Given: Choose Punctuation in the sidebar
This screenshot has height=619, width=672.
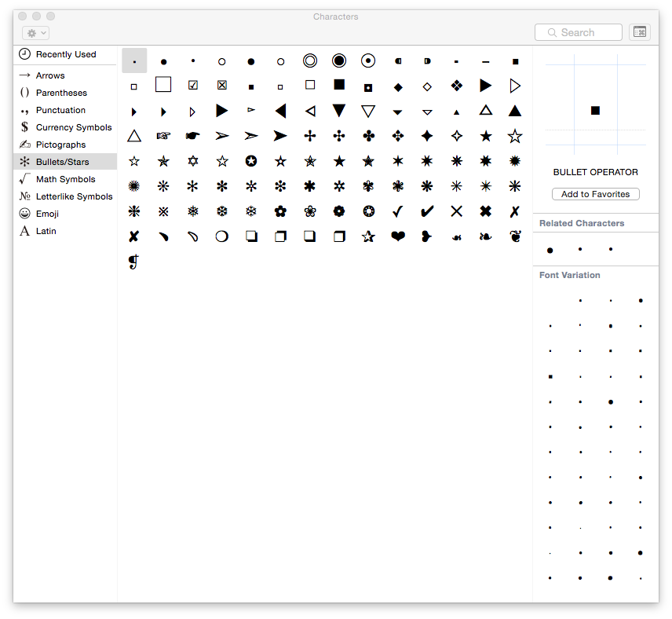Looking at the screenshot, I should point(65,110).
